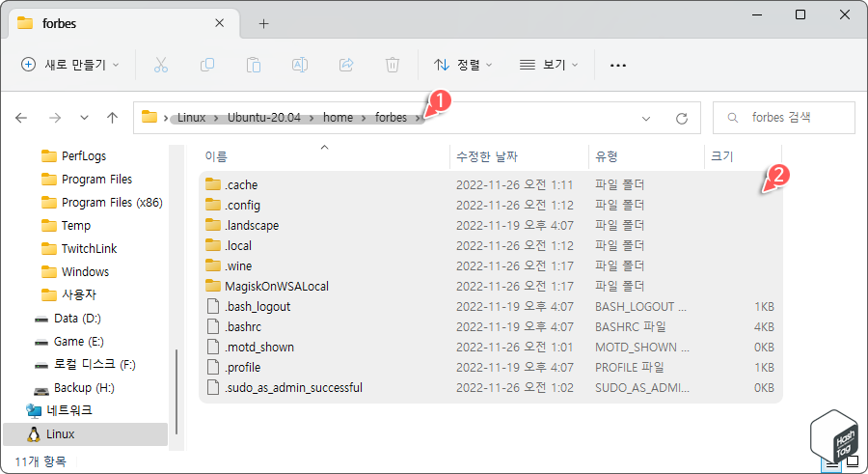Viewport: 868px width, 474px height.
Task: Open the 새로 만들기 menu
Action: pyautogui.click(x=69, y=65)
